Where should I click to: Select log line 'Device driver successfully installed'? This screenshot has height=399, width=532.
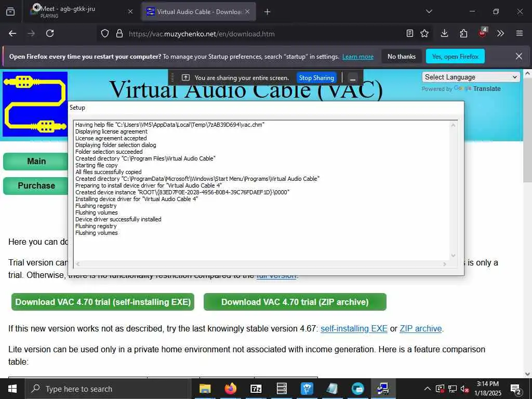pos(118,219)
